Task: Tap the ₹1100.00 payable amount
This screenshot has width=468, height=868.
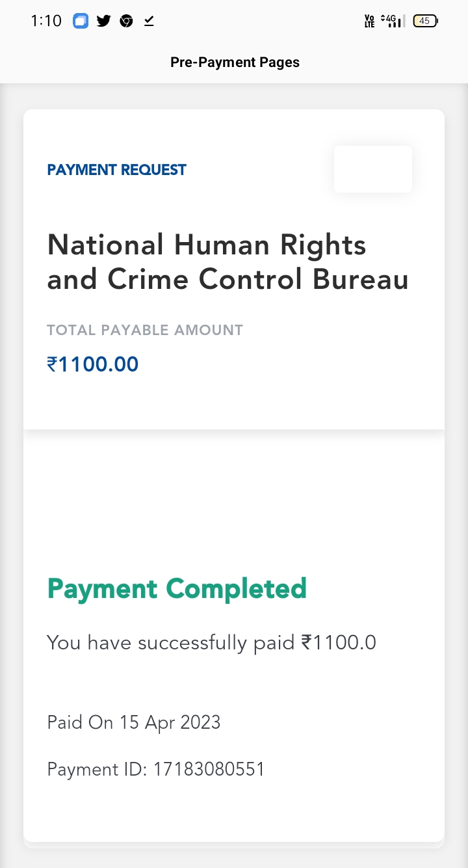Action: [x=93, y=364]
